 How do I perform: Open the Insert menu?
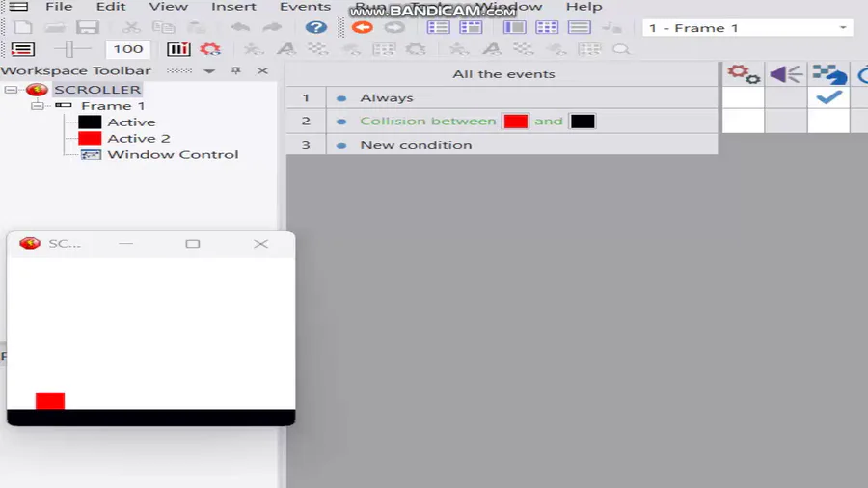pyautogui.click(x=233, y=7)
